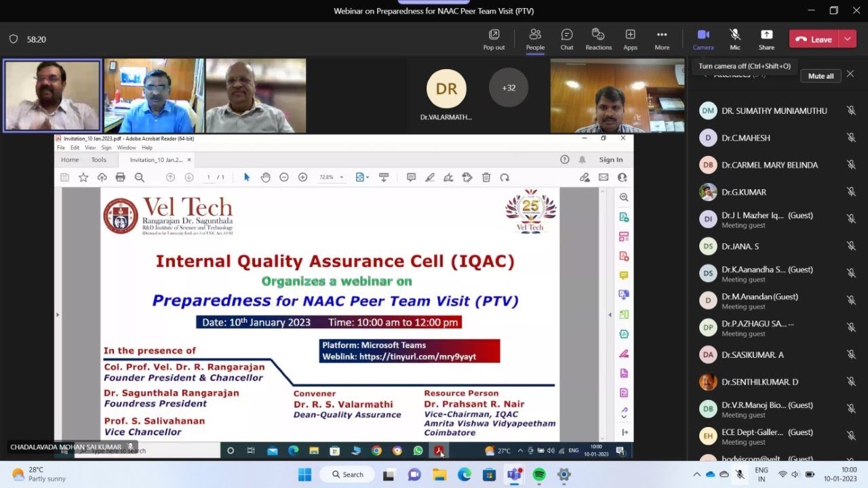868x488 pixels.
Task: Click the red Leave button
Action: [x=814, y=39]
